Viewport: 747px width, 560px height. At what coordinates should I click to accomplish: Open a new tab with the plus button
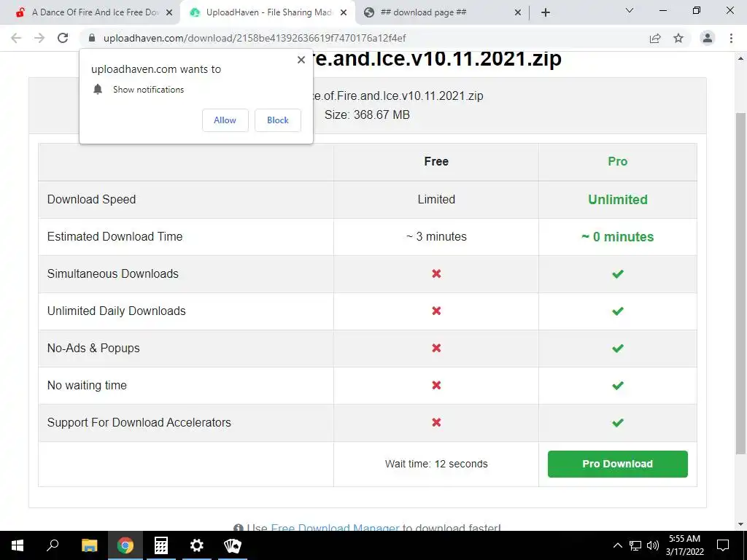pyautogui.click(x=546, y=12)
